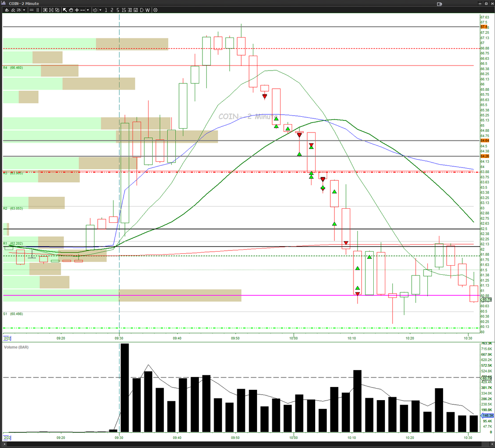
Task: Expand dropdown next to chart settings icons
Action: (24, 10)
